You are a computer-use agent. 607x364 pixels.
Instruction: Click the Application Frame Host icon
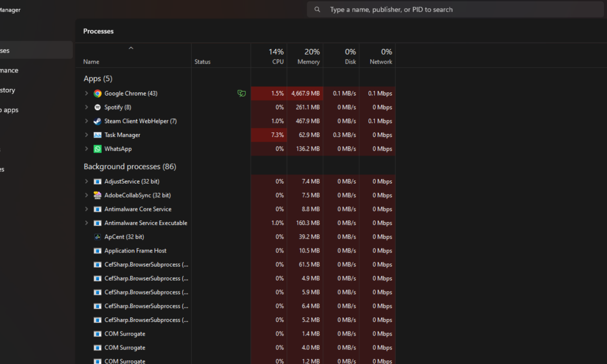pyautogui.click(x=97, y=251)
